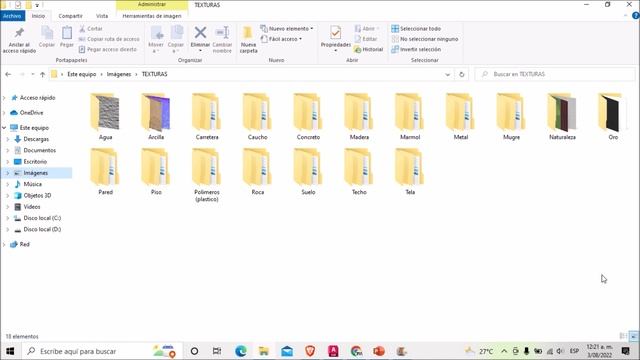Click Este equipo in the address breadcrumb
This screenshot has height=360, width=640.
[x=82, y=74]
